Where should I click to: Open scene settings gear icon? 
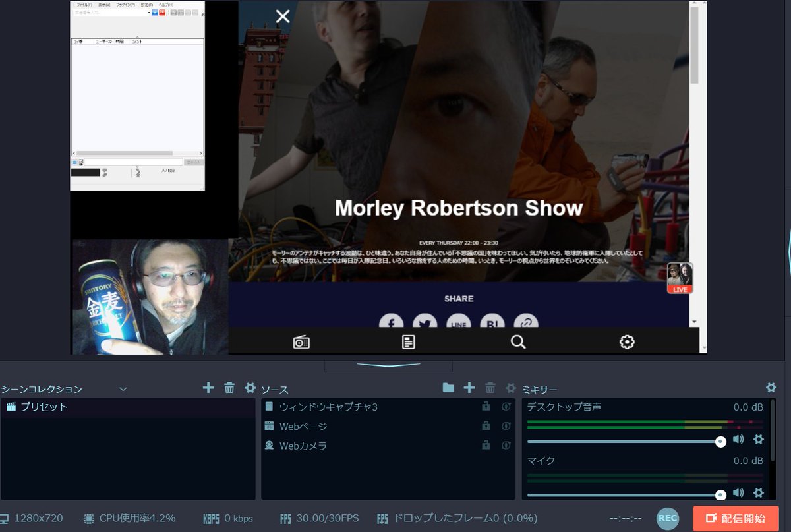(x=250, y=388)
